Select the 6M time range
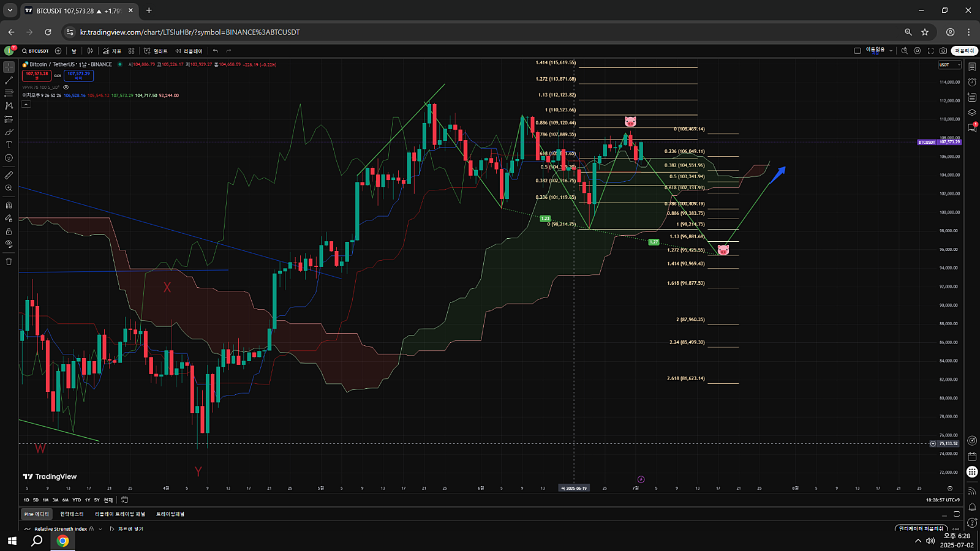This screenshot has height=551, width=980. coord(66,500)
